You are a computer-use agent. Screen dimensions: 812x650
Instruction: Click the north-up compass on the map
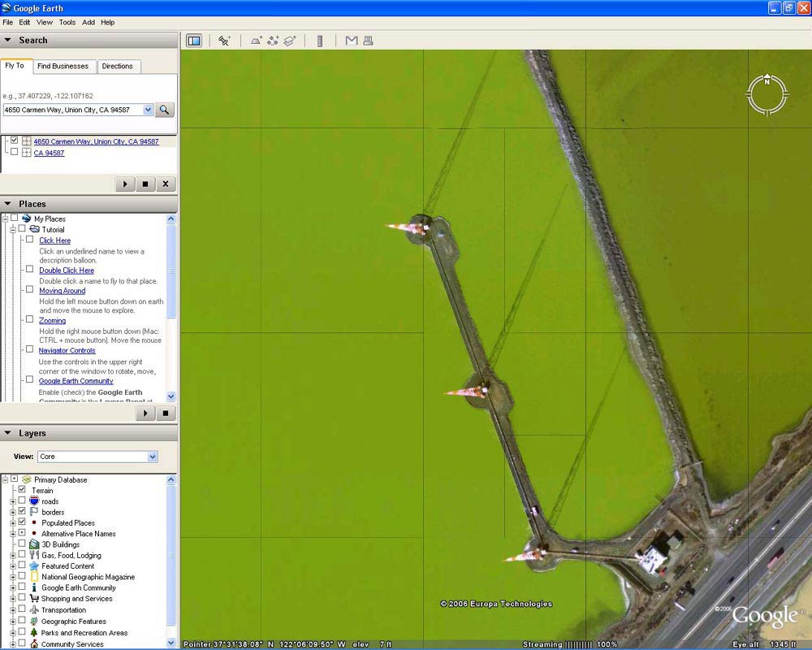[x=767, y=95]
